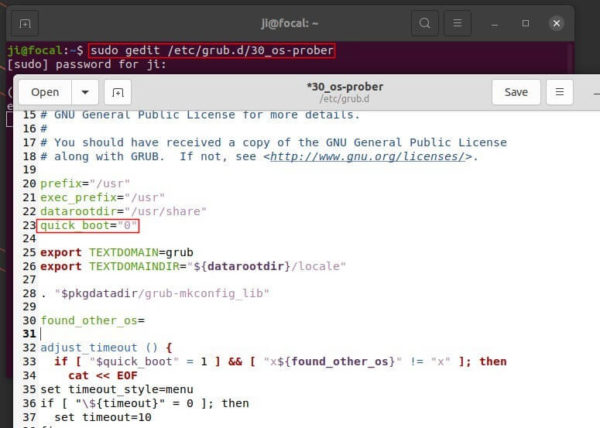Click the grub-mkconfig_lib source line
Viewport: 600px width, 428px height.
(155, 293)
